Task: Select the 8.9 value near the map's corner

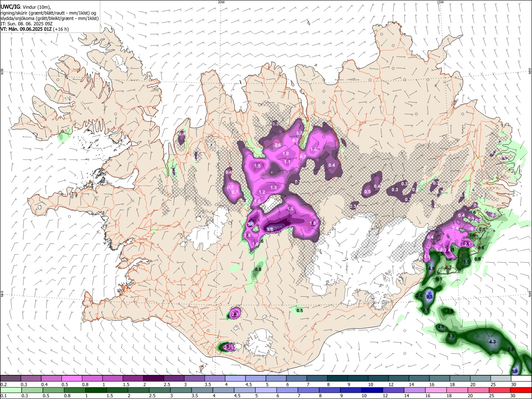Action: point(515,371)
